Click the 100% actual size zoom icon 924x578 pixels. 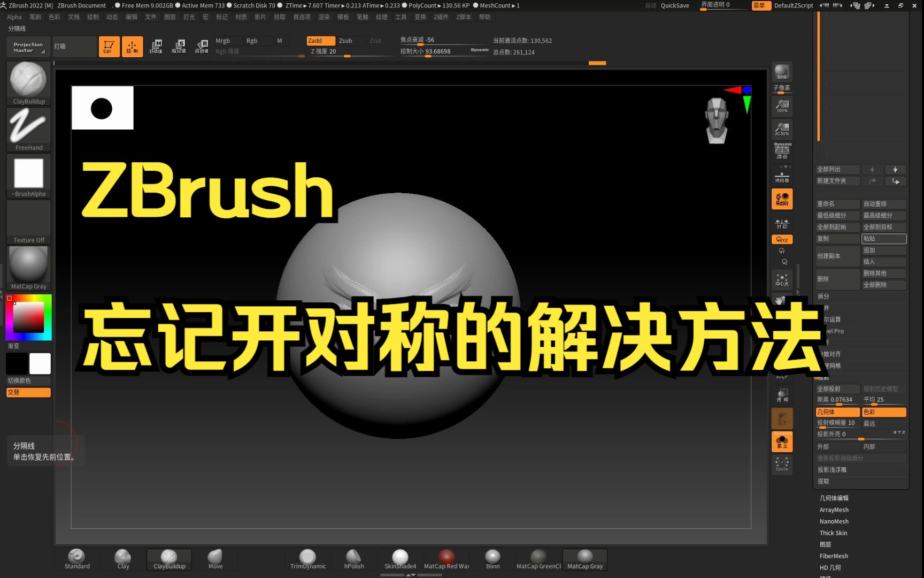782,107
